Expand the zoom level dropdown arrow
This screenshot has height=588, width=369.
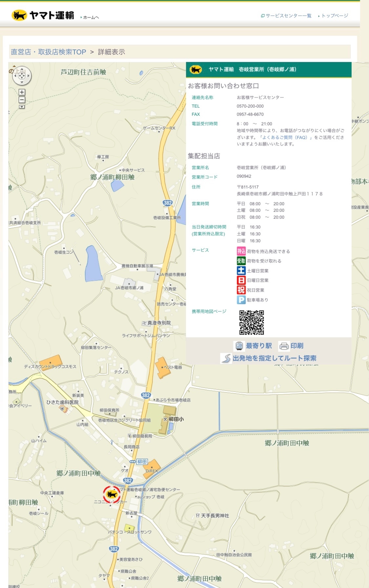tap(22, 107)
